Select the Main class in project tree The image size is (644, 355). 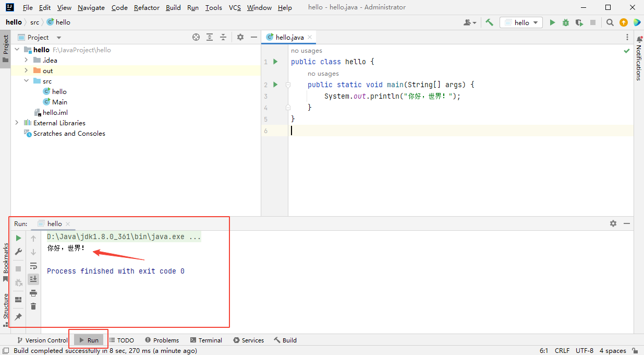click(55, 102)
